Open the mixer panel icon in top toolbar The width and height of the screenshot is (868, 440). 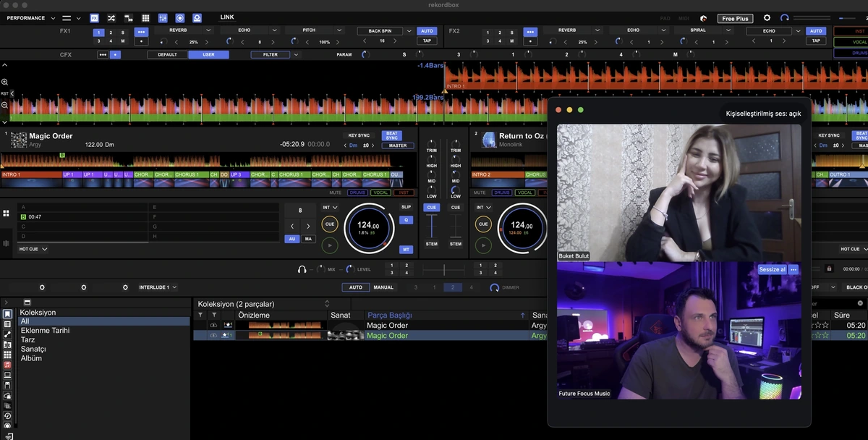[163, 18]
